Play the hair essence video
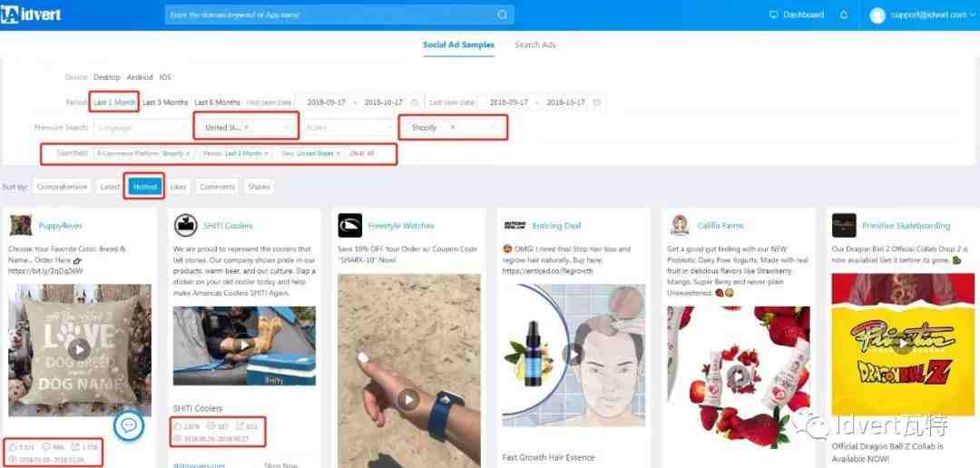 (573, 354)
